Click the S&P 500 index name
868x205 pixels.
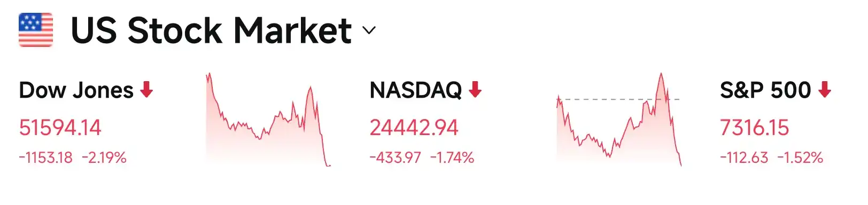[x=765, y=90]
